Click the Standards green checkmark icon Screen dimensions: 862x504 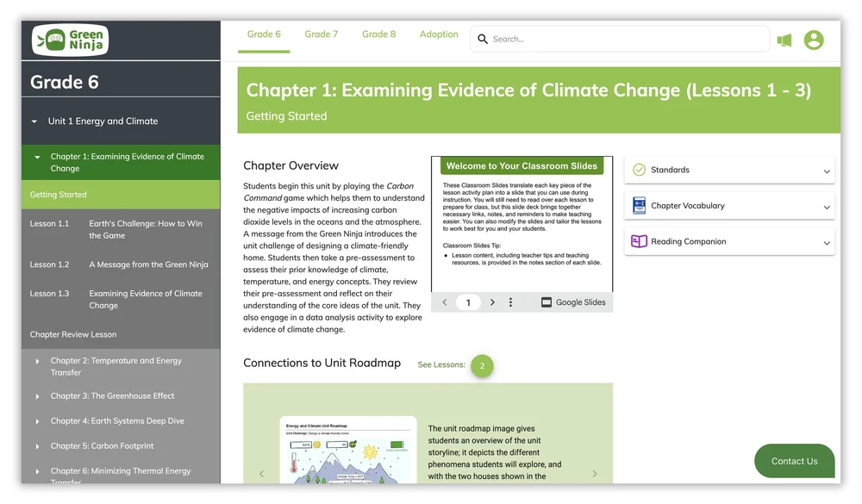[638, 170]
